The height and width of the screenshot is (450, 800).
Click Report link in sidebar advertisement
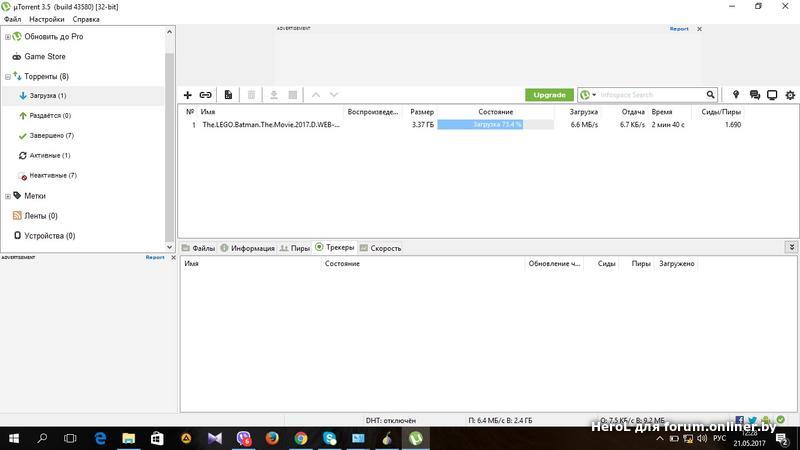point(155,258)
